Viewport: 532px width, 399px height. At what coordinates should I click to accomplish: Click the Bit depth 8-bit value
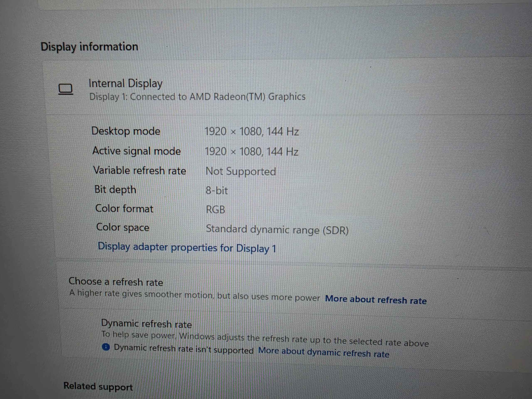click(x=217, y=191)
